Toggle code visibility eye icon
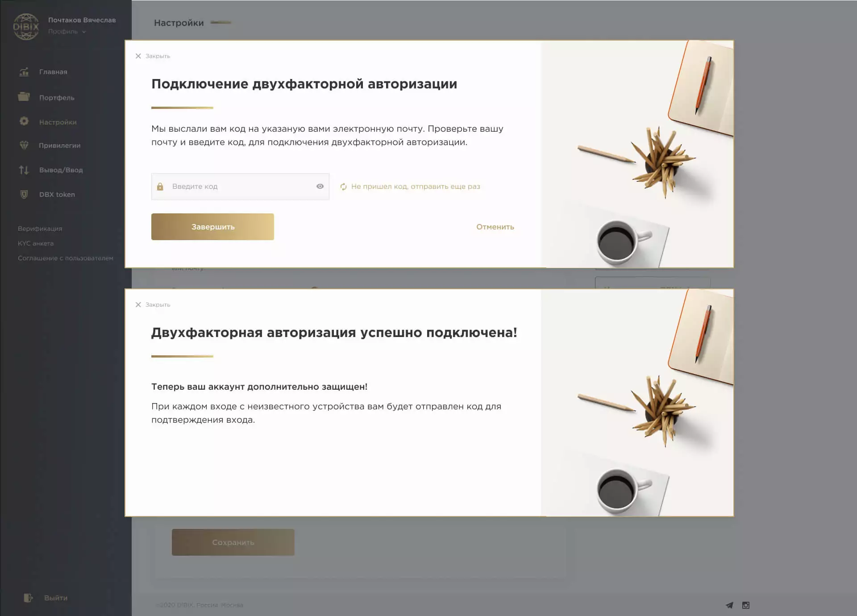Image resolution: width=857 pixels, height=616 pixels. 320,186
